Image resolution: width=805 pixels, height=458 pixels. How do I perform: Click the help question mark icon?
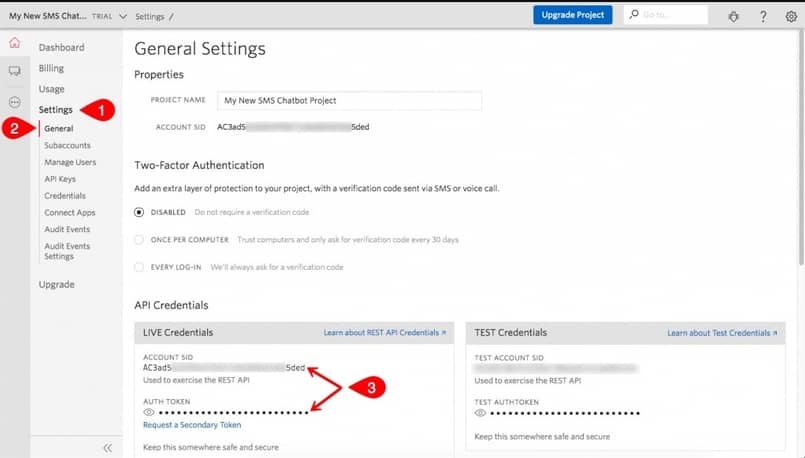coord(763,16)
